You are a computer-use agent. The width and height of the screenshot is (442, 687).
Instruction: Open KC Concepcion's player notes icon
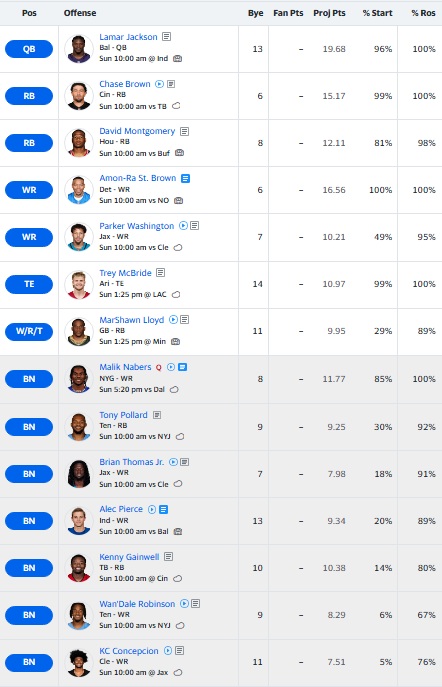pyautogui.click(x=180, y=651)
